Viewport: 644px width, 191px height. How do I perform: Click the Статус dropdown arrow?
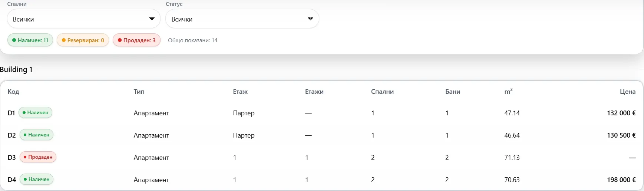click(310, 19)
